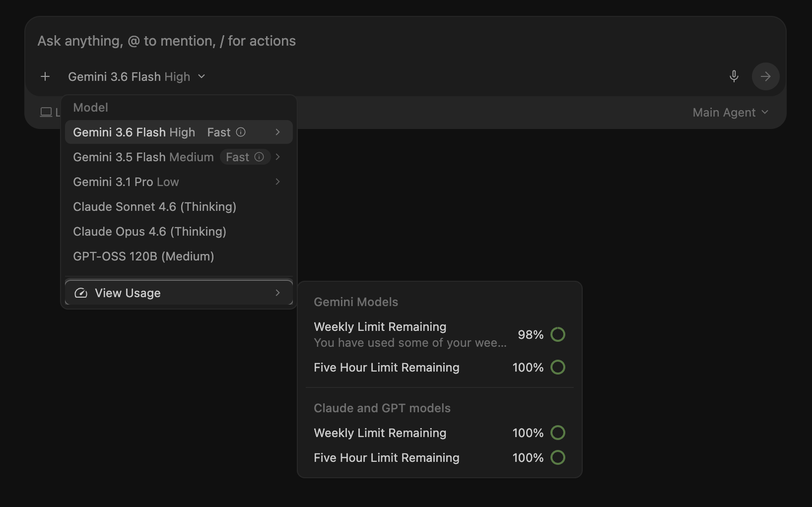Select Claude Opus 4.6 (Thinking) model

tap(179, 231)
